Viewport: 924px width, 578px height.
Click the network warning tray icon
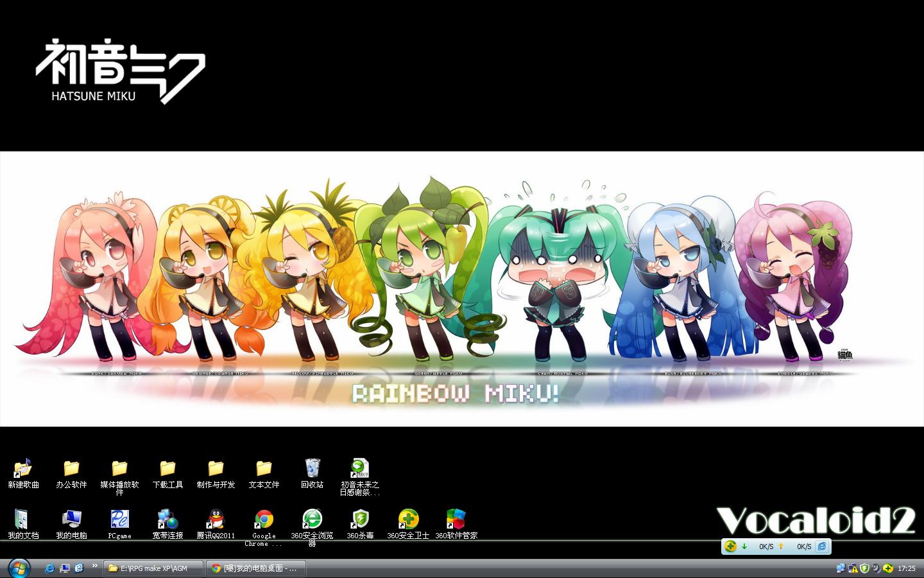point(853,568)
